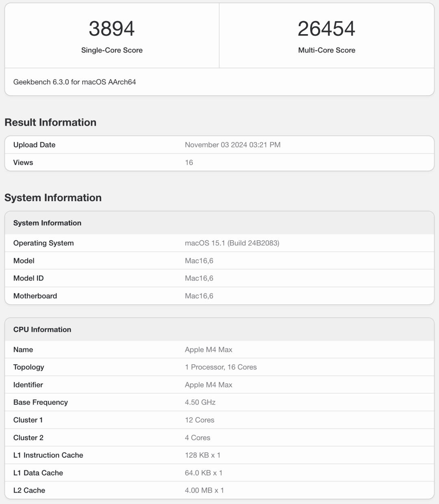Select the macOS 15.1 build value
This screenshot has height=504, width=439.
[x=232, y=243]
